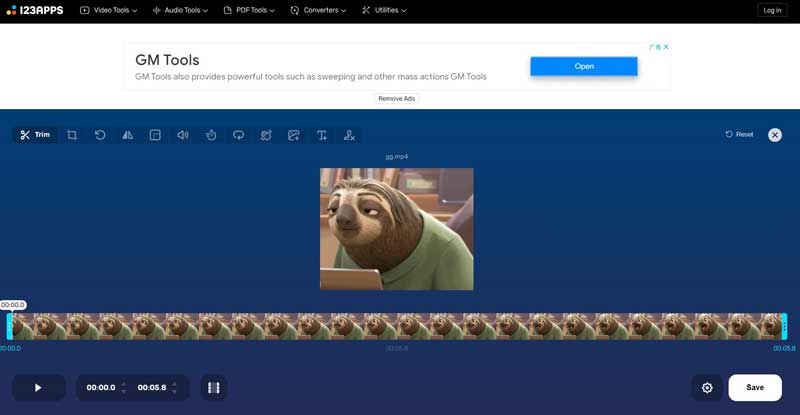
Task: Click the right trim handle on timeline
Action: 784,326
